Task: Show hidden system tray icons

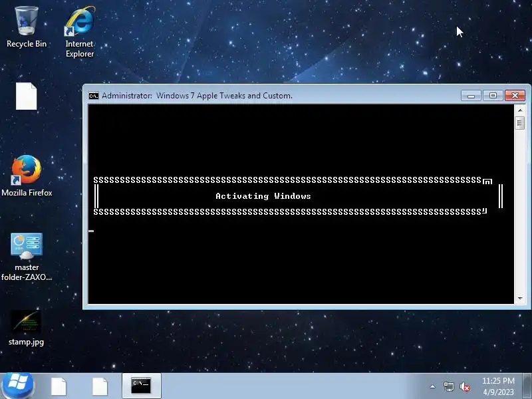Action: [x=433, y=386]
